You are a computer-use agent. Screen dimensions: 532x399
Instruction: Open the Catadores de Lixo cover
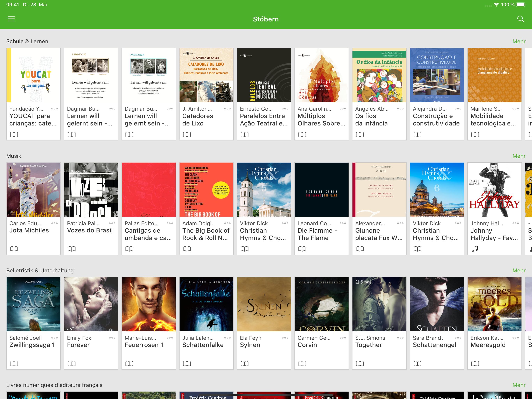206,75
